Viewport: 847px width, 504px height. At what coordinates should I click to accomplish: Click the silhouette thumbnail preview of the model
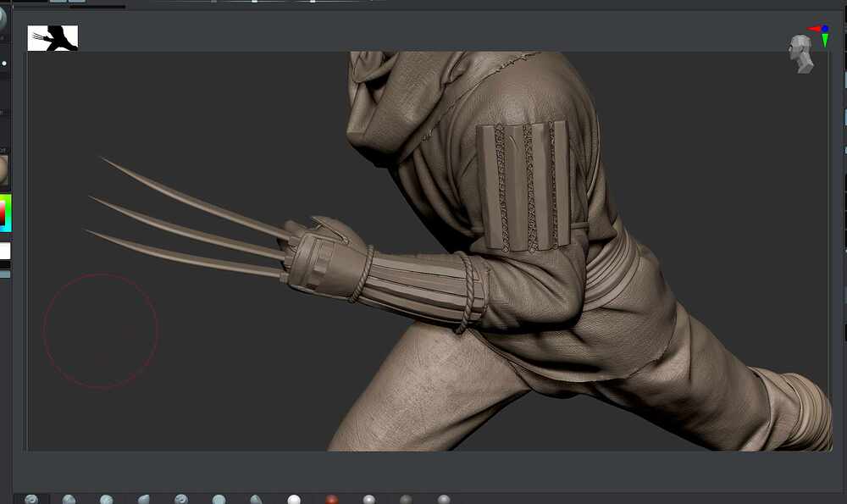53,38
